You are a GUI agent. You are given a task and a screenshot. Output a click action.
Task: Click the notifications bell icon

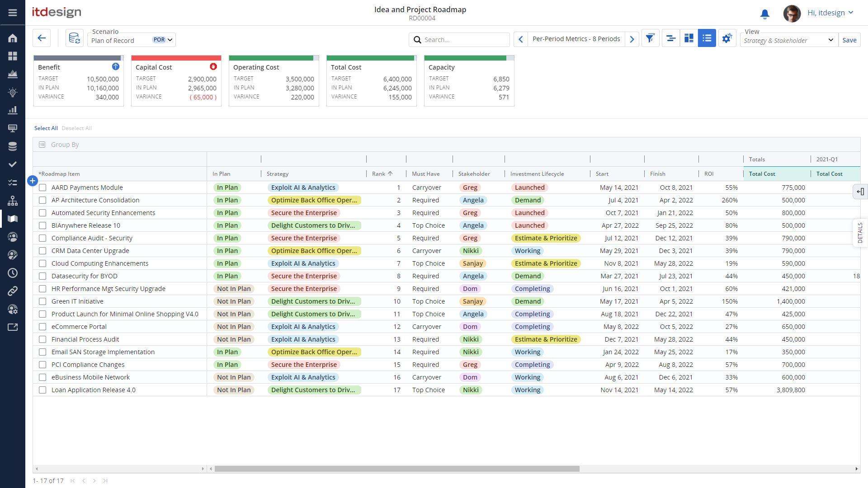[764, 14]
